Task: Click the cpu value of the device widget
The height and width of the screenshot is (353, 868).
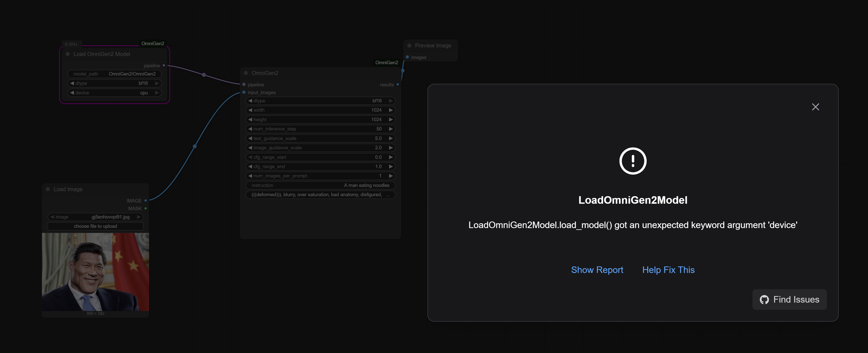Action: (144, 93)
